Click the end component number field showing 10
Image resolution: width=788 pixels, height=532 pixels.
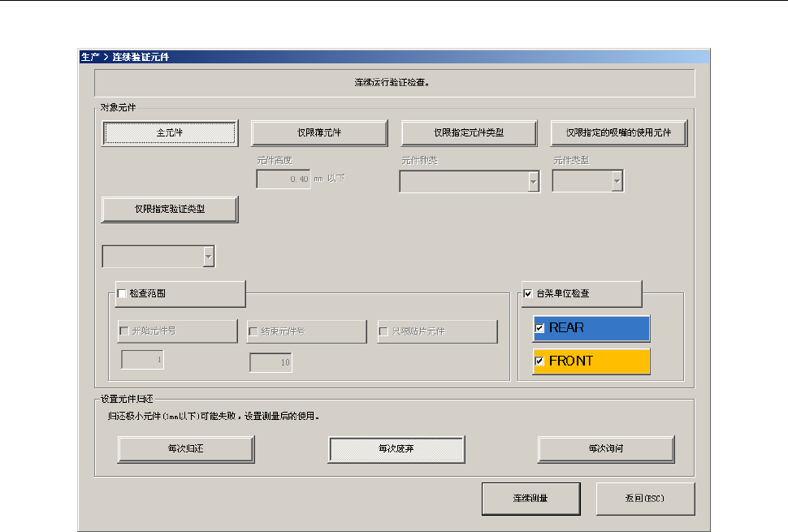tap(271, 363)
